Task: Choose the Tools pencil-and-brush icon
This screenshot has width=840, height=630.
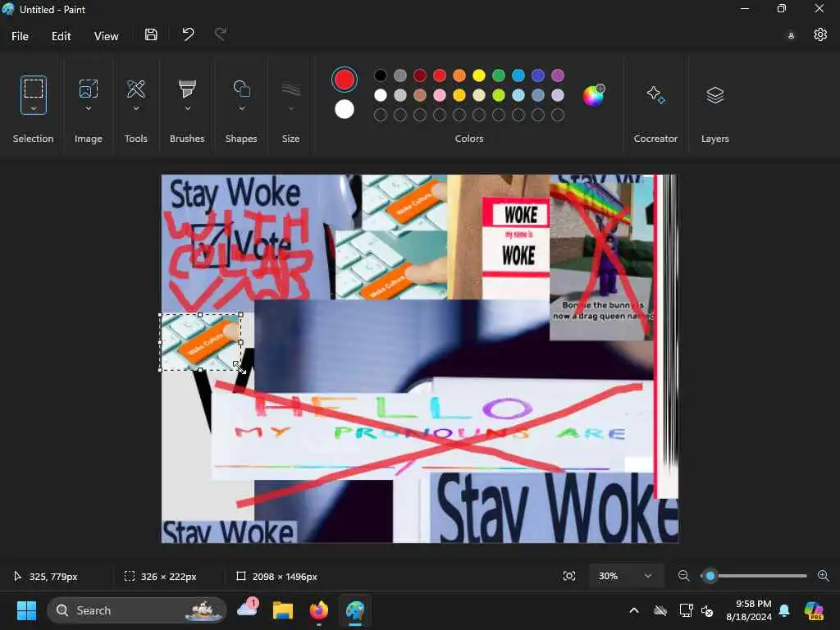Action: pyautogui.click(x=136, y=89)
